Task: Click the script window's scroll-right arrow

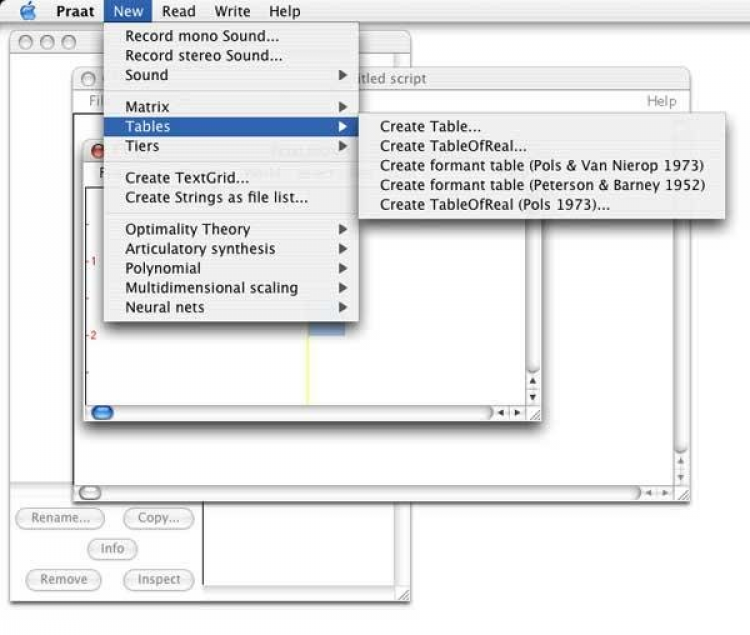Action: pyautogui.click(x=665, y=493)
